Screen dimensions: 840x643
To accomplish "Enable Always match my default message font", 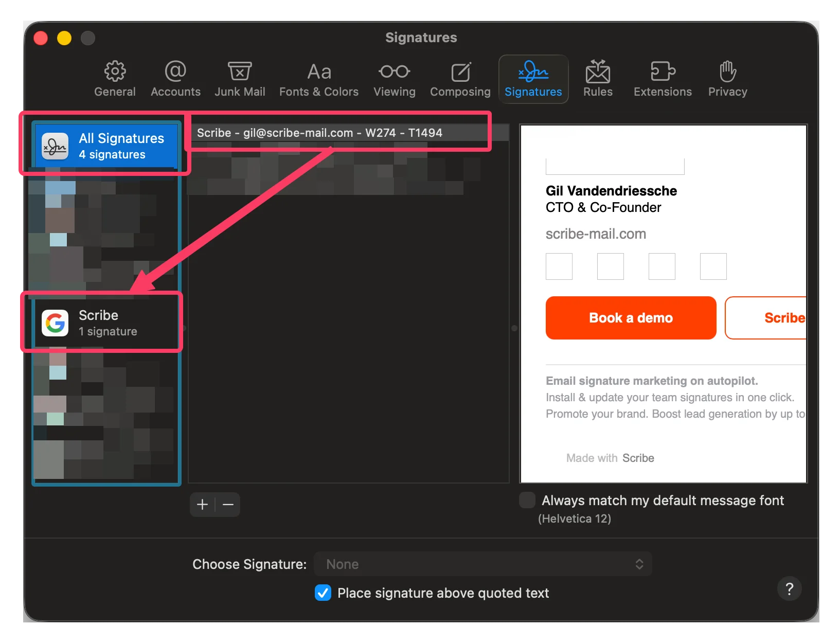I will pyautogui.click(x=527, y=500).
